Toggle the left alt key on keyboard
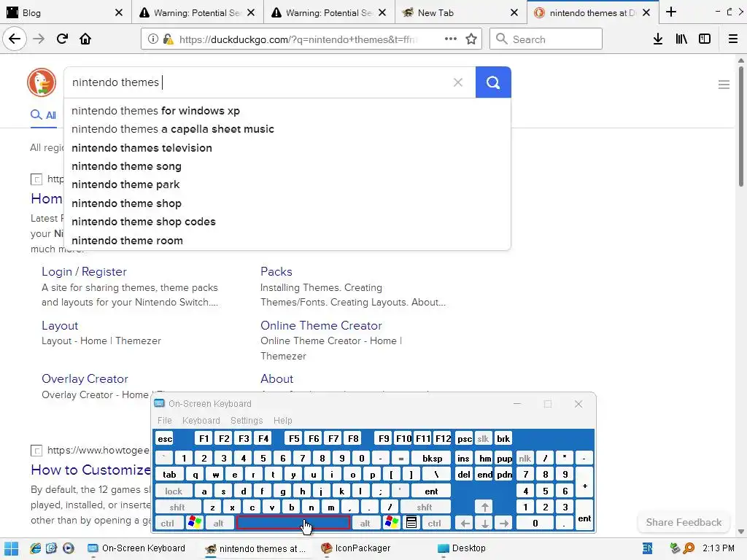Image resolution: width=747 pixels, height=560 pixels. tap(218, 523)
